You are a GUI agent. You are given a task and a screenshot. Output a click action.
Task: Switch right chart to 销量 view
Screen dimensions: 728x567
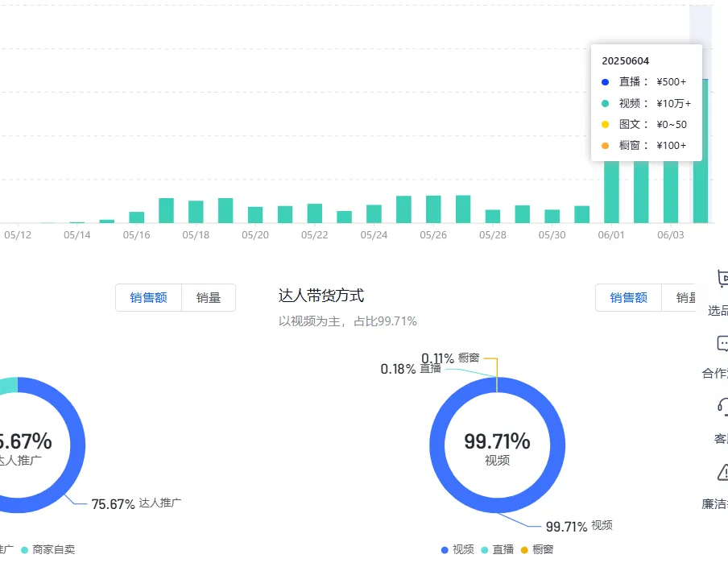689,297
